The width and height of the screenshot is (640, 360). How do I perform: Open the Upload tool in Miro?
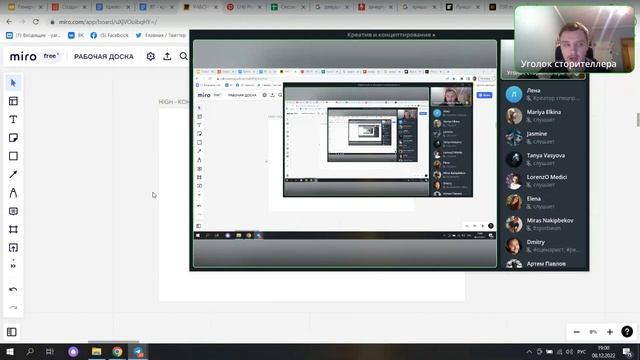[x=13, y=248]
